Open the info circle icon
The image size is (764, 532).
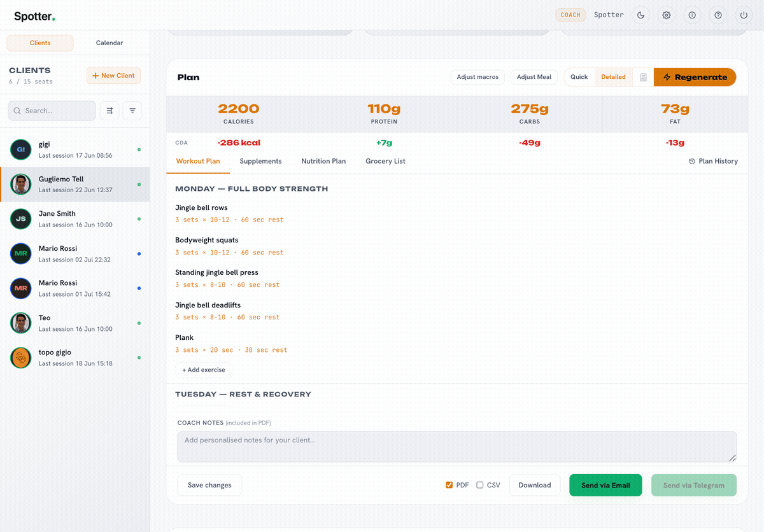pos(692,15)
